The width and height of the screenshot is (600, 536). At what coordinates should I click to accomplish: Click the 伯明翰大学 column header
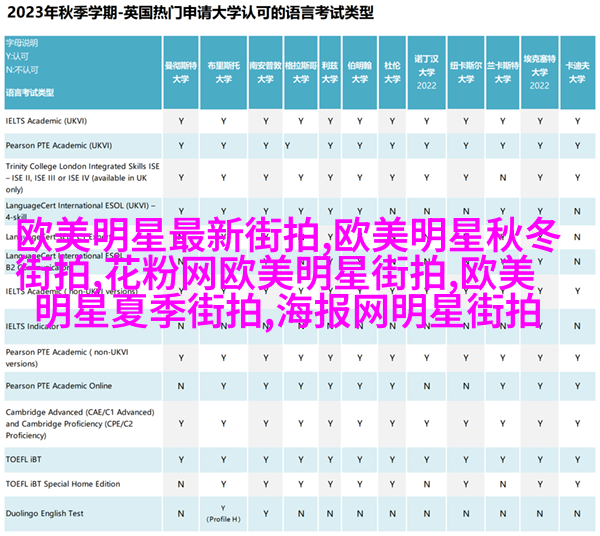tap(360, 72)
